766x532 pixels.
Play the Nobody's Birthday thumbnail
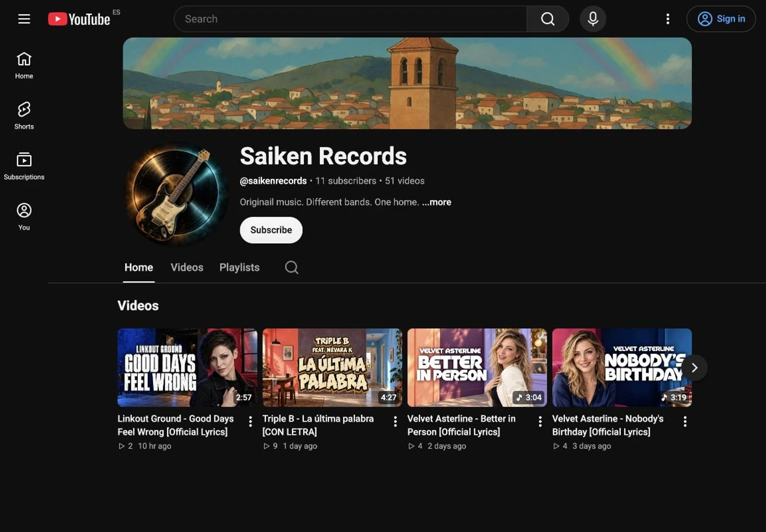622,368
